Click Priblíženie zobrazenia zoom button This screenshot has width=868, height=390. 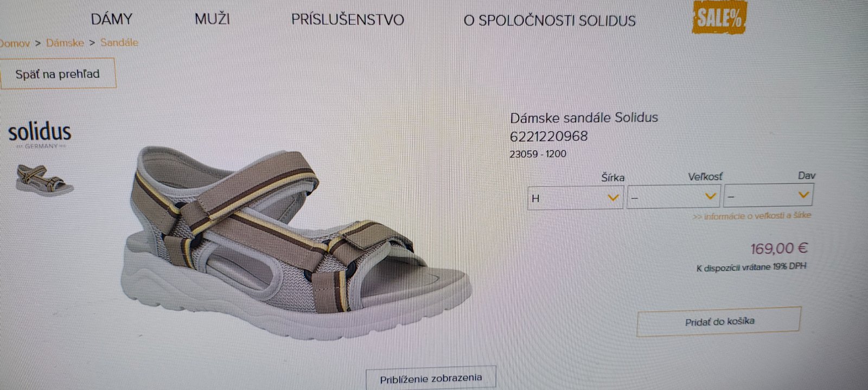pyautogui.click(x=431, y=379)
